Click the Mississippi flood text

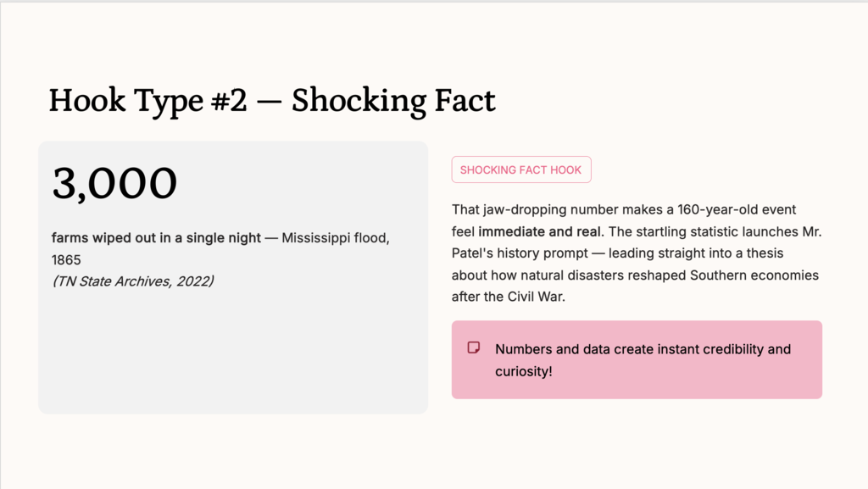pos(335,238)
